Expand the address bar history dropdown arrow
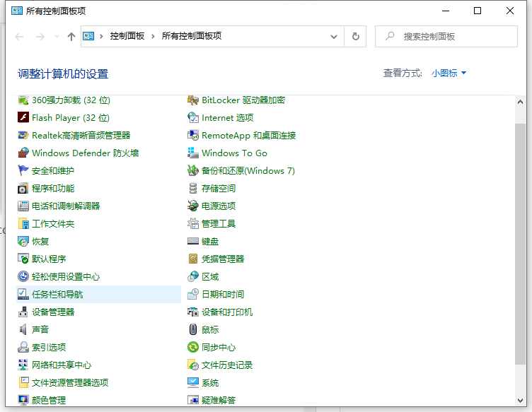This screenshot has height=412, width=532. coord(334,36)
